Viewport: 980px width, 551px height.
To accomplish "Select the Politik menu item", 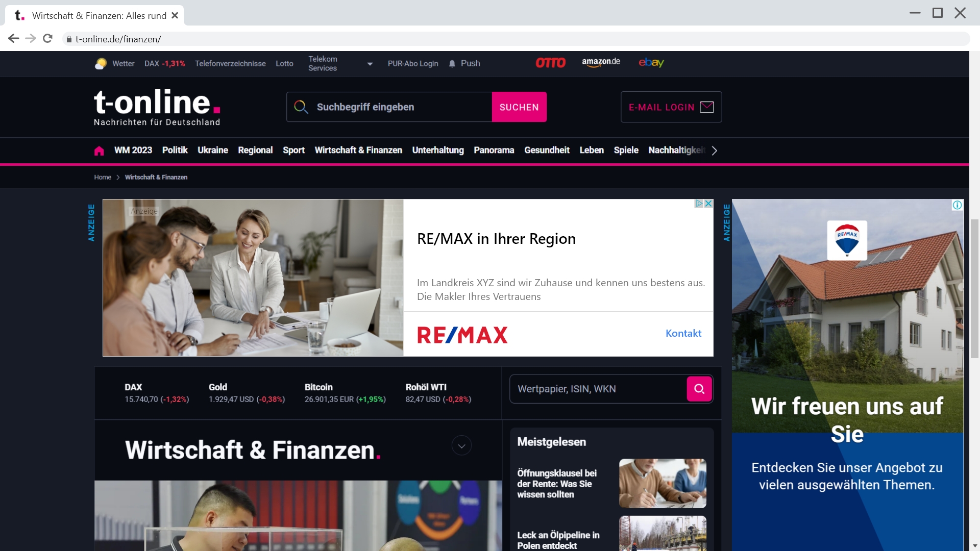I will tap(175, 150).
